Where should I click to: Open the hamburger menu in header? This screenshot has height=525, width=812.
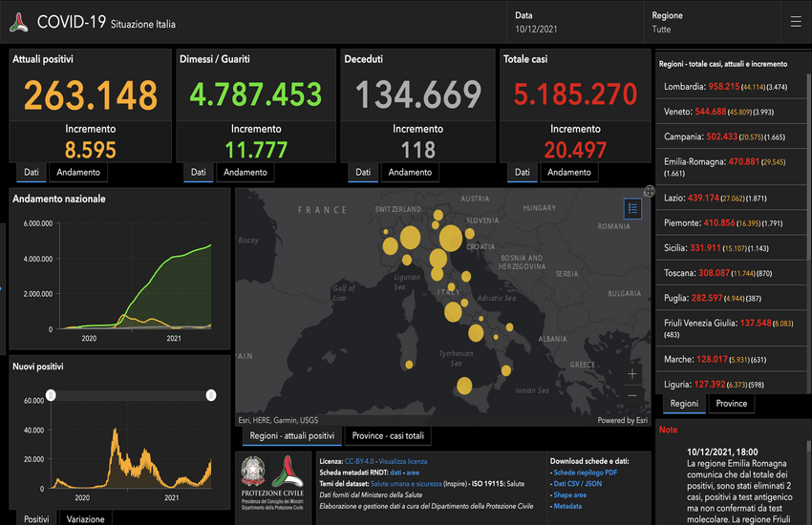coord(796,21)
